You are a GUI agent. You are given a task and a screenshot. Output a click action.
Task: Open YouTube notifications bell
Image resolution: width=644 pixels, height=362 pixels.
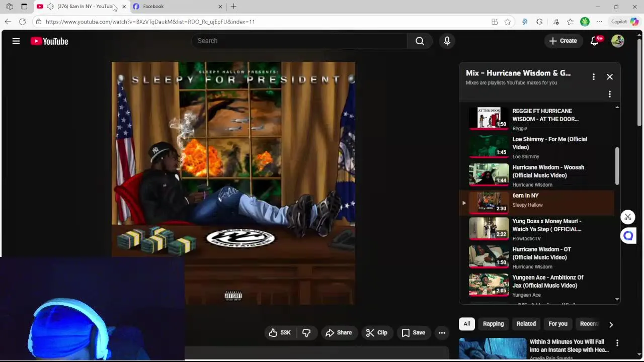tap(595, 41)
